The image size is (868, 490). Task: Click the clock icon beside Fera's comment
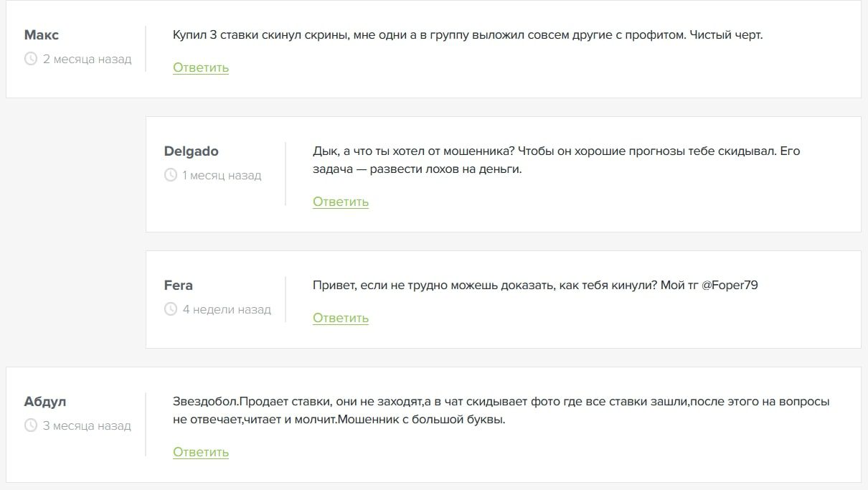(x=170, y=310)
